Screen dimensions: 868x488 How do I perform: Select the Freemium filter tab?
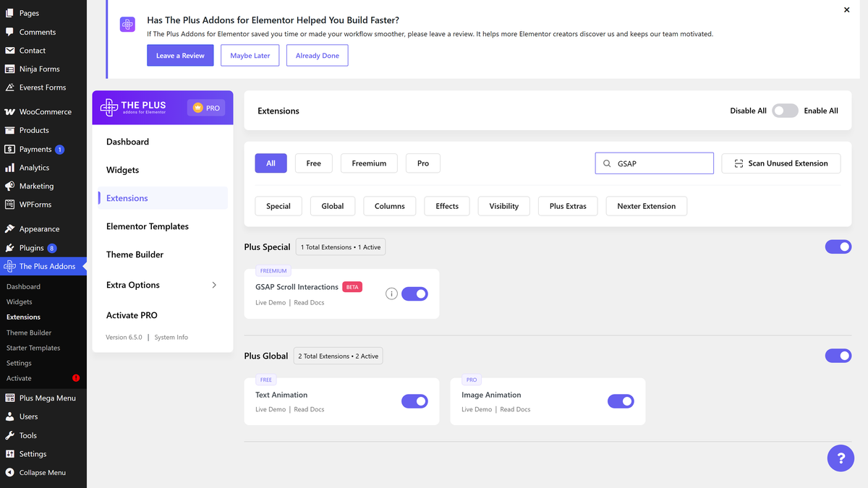click(369, 163)
